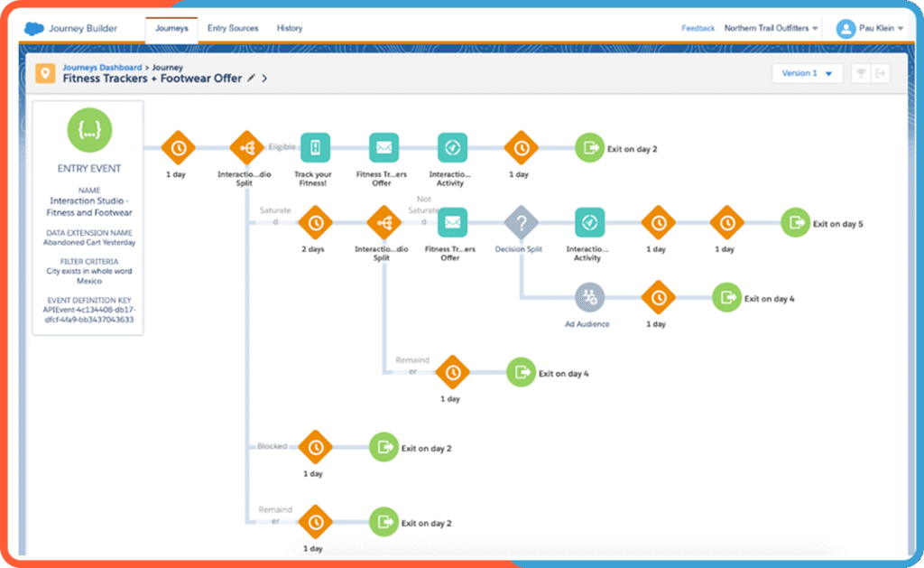
Task: Click the exit criteria icon button in header
Action: tap(882, 74)
